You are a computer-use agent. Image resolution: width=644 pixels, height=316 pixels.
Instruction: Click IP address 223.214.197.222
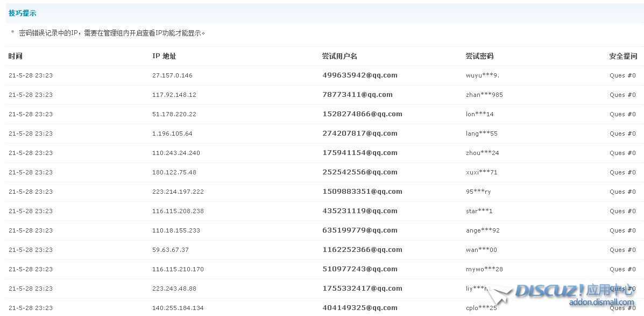tap(178, 192)
